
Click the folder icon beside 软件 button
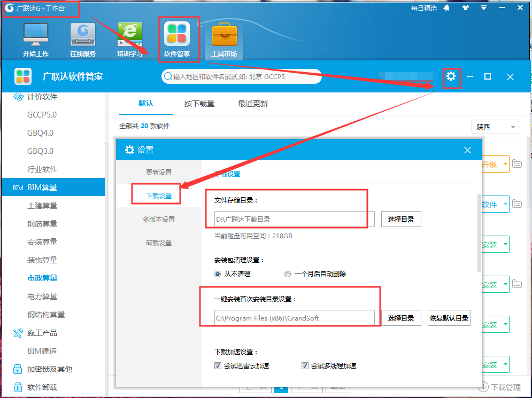(x=516, y=204)
